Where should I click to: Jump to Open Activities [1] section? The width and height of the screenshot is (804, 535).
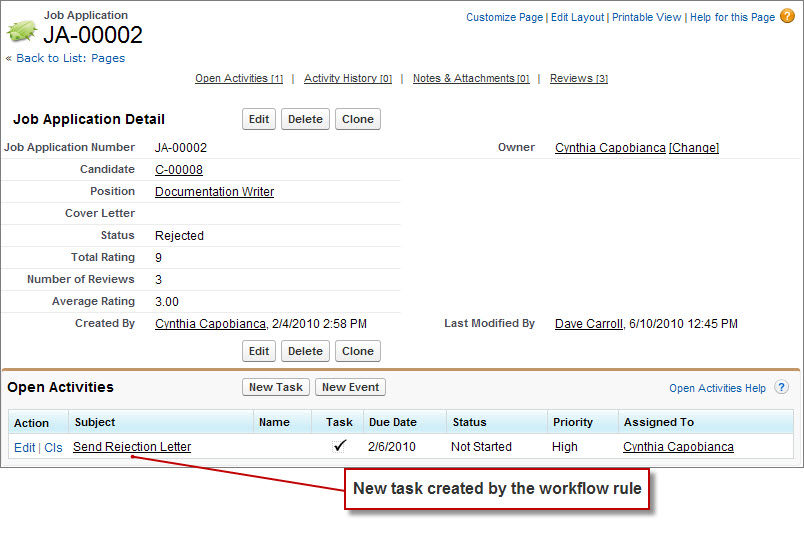(x=239, y=78)
